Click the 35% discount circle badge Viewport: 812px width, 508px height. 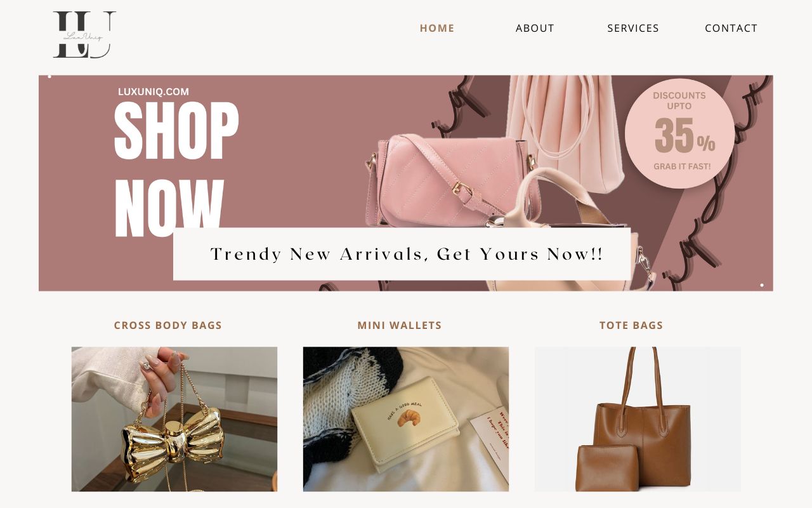(680, 134)
